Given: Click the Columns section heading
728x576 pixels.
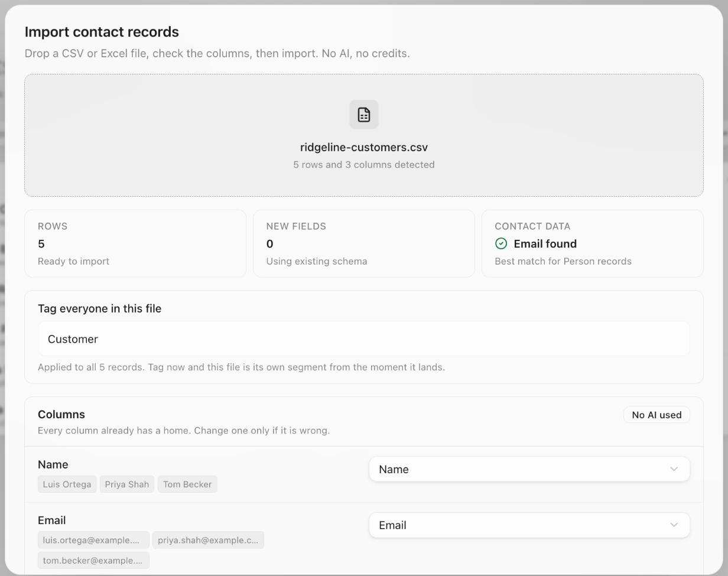Looking at the screenshot, I should pyautogui.click(x=61, y=414).
